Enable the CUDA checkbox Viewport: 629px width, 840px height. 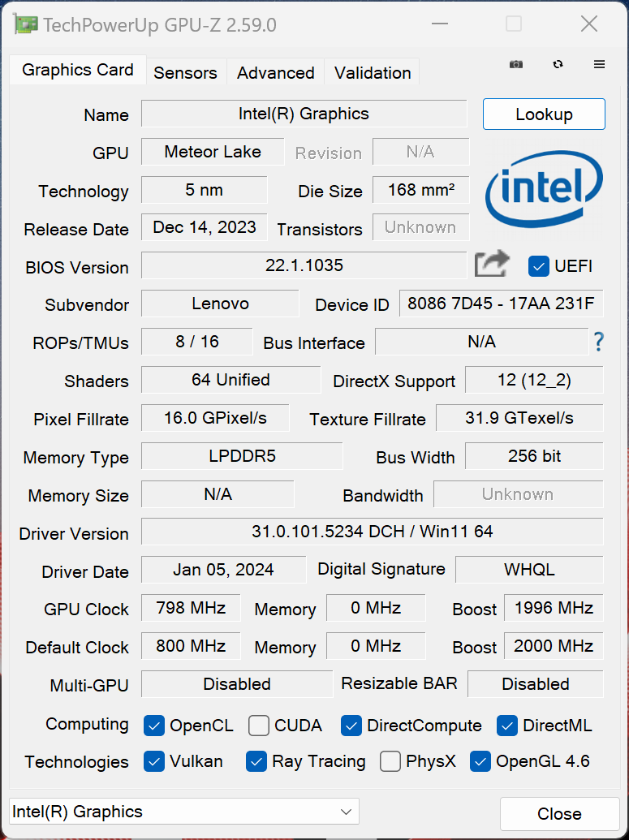point(258,726)
